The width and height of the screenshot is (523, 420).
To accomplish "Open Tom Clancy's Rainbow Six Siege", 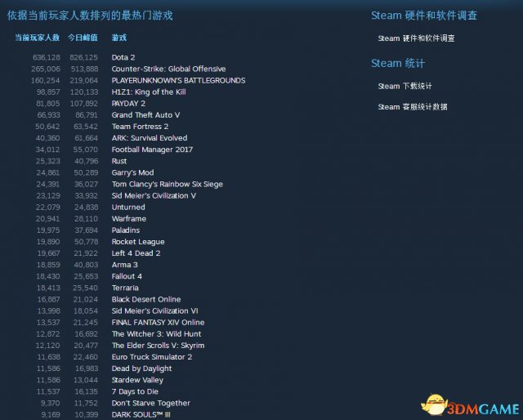I will pyautogui.click(x=167, y=184).
